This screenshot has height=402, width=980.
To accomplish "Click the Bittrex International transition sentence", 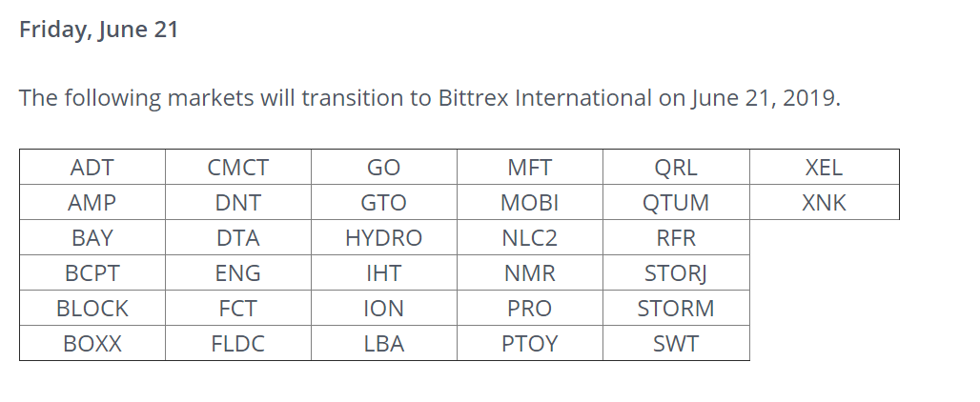I will click(430, 98).
